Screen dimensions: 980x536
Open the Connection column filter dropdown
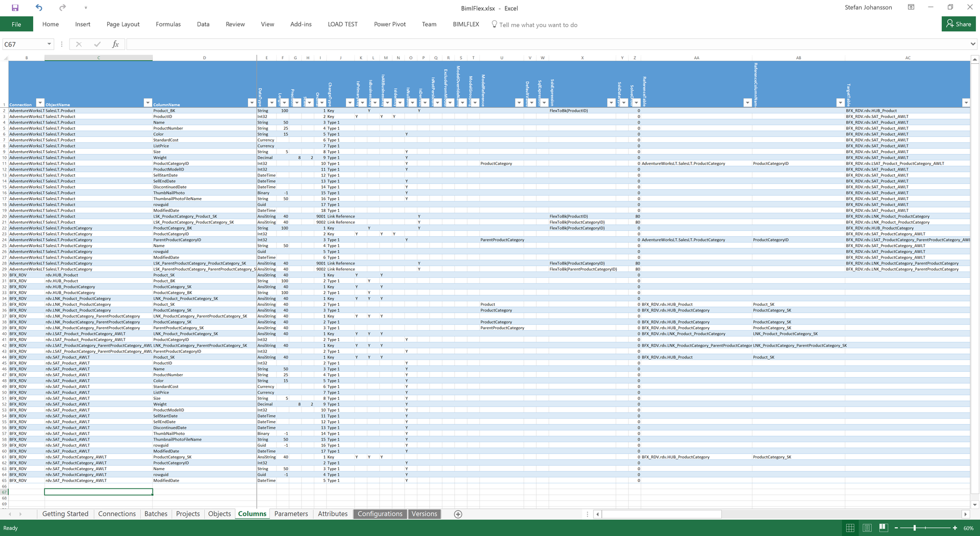pos(40,103)
